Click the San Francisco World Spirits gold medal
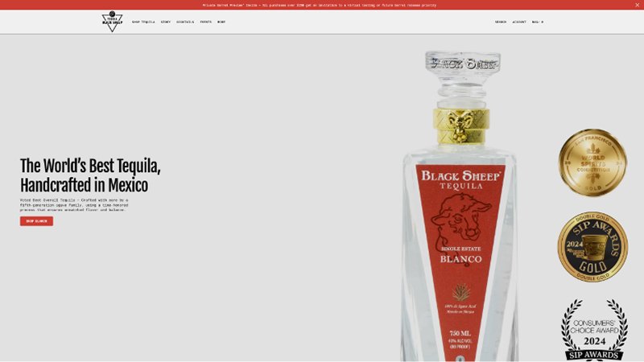 (592, 163)
